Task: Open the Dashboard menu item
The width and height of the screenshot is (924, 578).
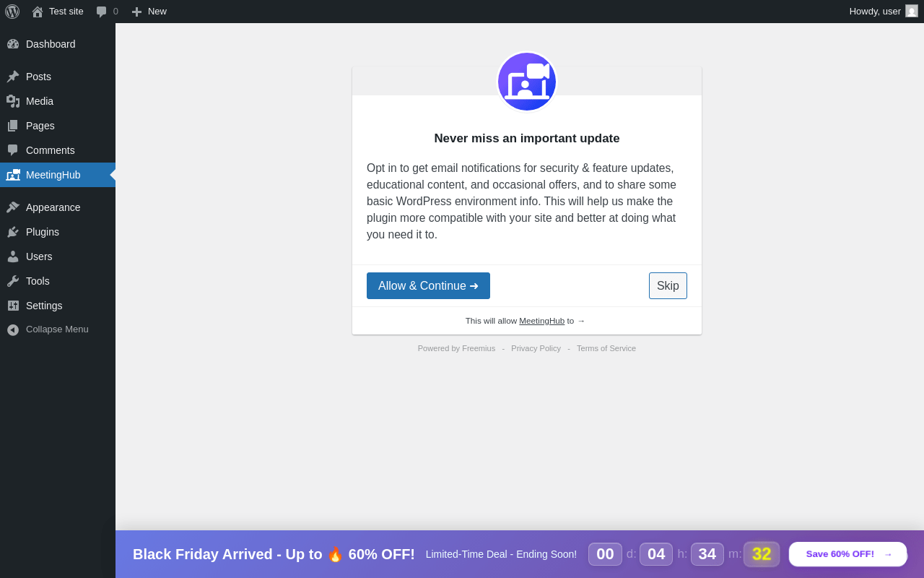Action: pyautogui.click(x=58, y=44)
